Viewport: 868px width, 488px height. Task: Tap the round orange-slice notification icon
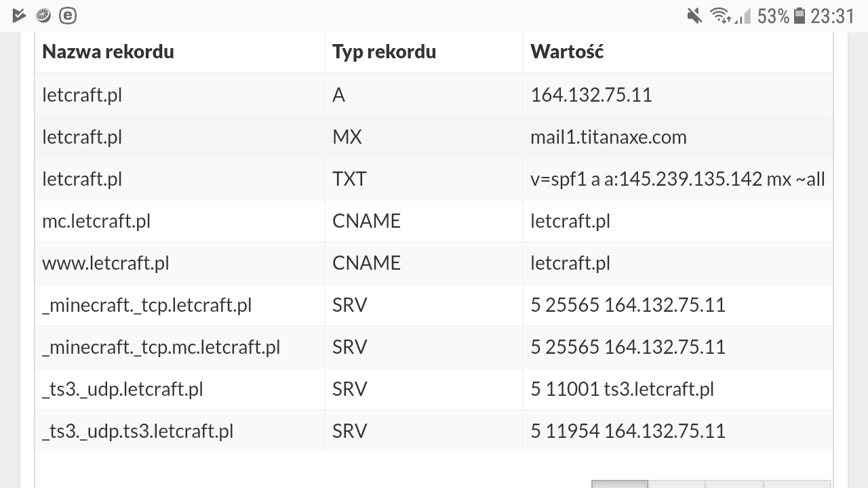pos(43,15)
